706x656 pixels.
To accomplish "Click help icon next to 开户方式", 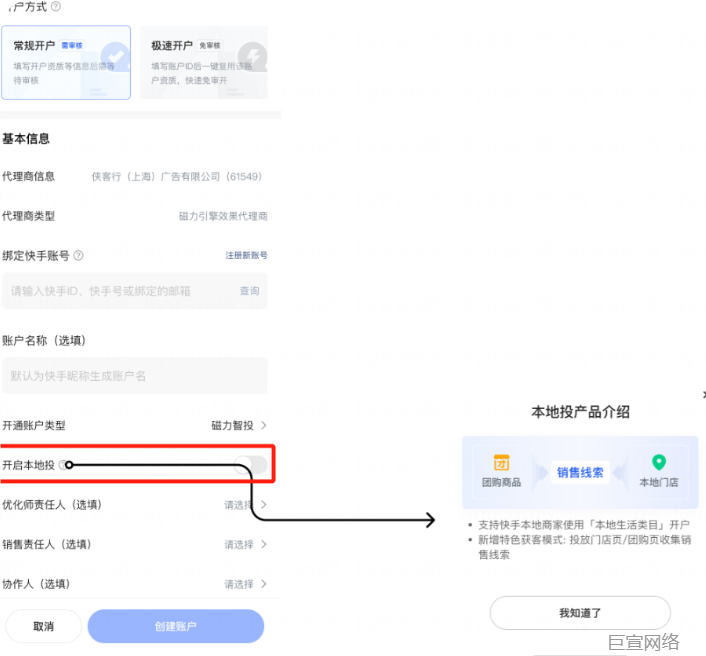I will point(56,6).
